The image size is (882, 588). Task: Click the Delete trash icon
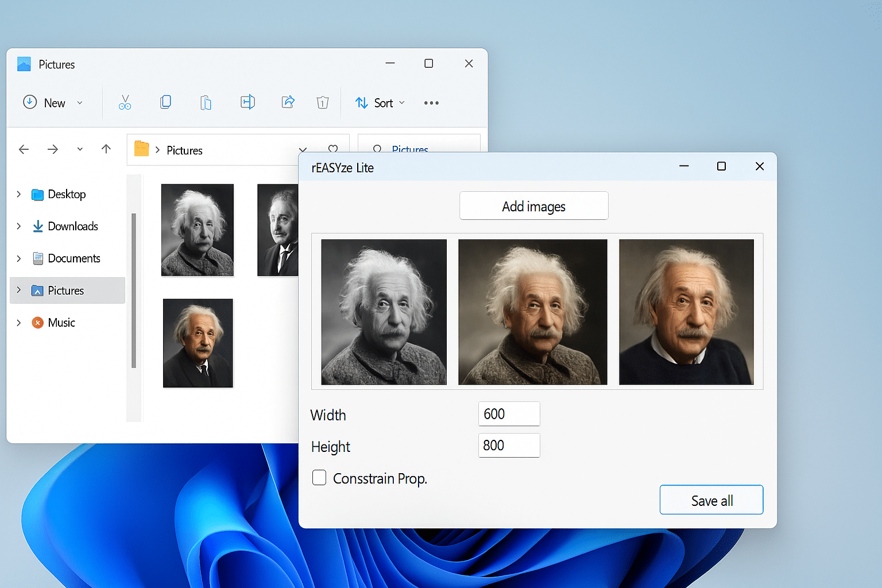point(323,103)
